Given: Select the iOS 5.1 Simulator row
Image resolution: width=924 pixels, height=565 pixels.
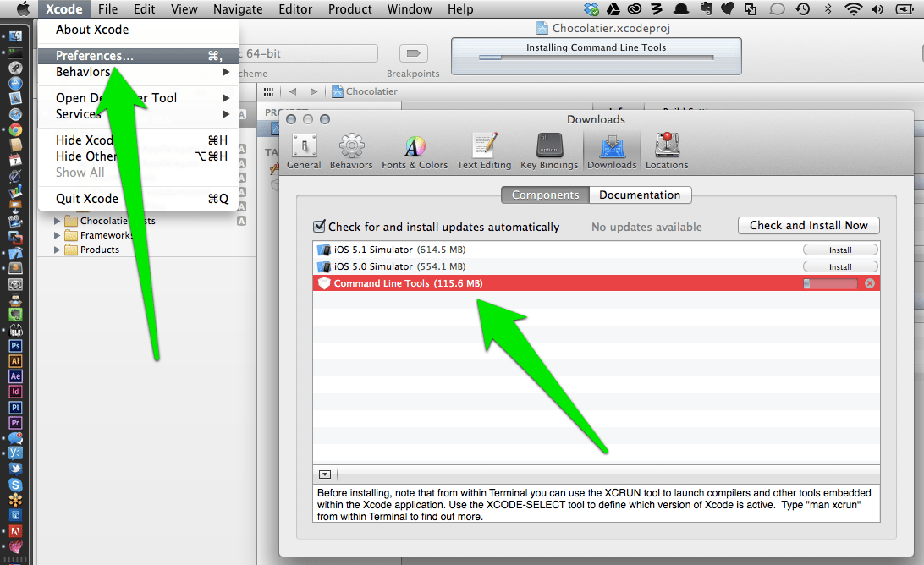Looking at the screenshot, I should pyautogui.click(x=597, y=250).
